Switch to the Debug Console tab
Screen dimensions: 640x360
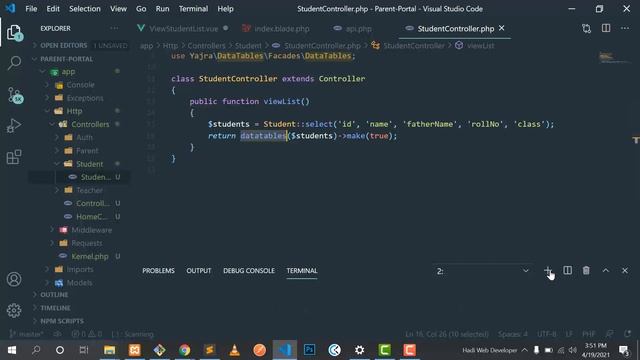(249, 271)
